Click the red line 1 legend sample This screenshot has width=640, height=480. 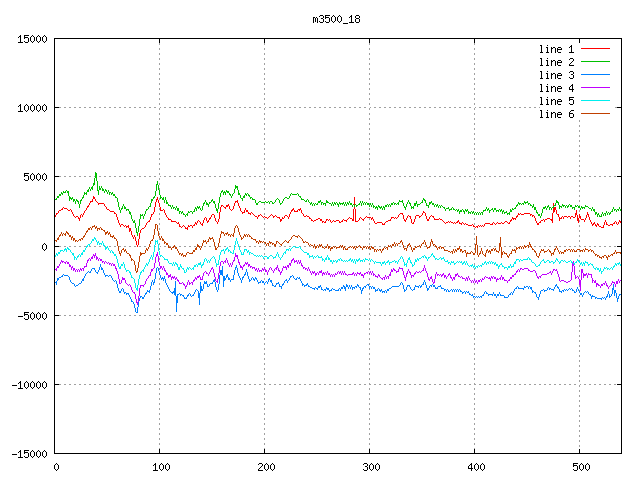(595, 49)
